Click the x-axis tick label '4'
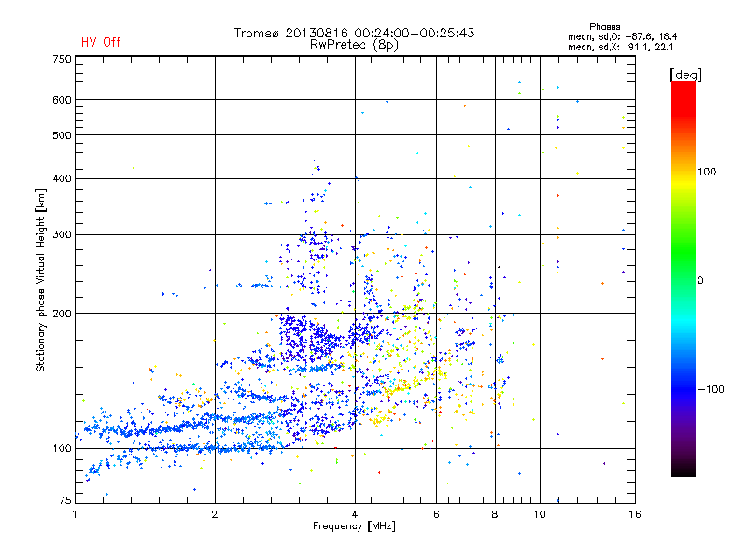 [x=355, y=514]
